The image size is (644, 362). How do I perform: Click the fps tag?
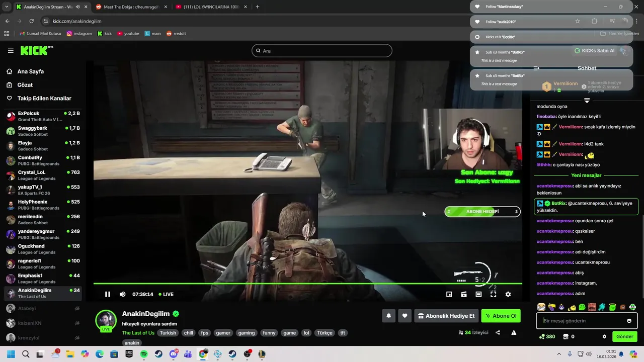[x=204, y=333]
